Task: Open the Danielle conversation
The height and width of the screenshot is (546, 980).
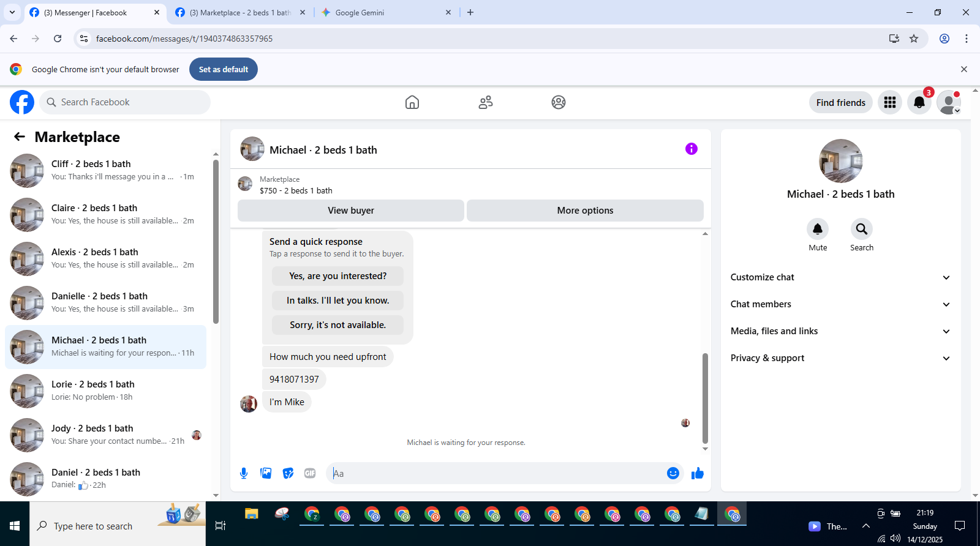Action: coord(105,303)
